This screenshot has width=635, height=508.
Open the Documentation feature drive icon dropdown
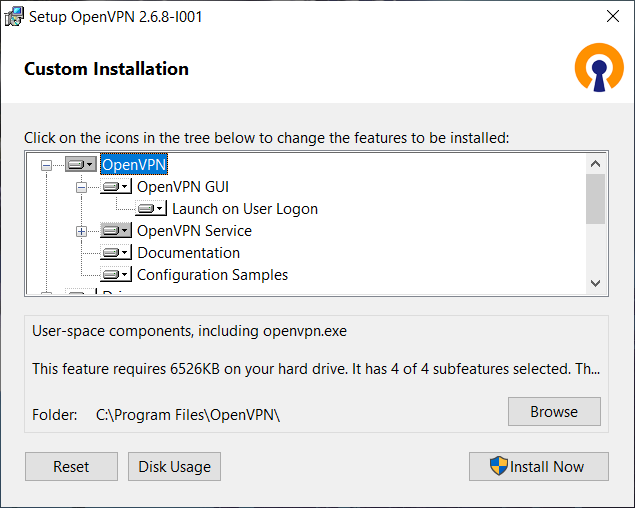point(116,252)
